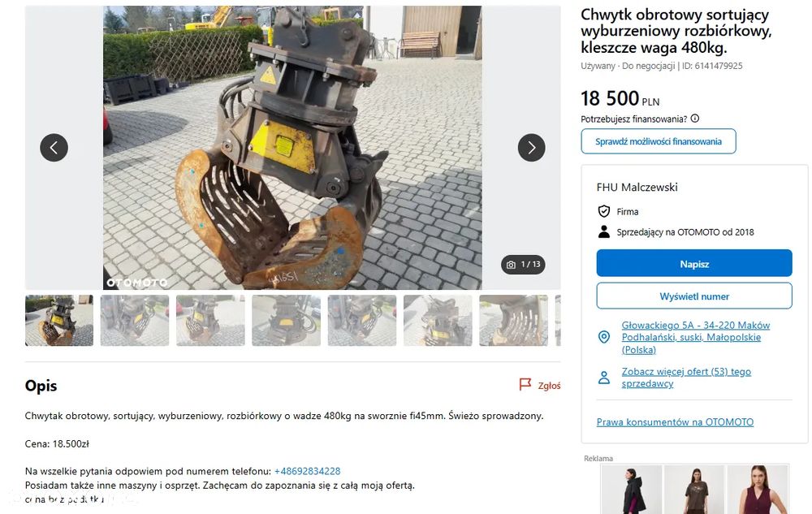Select the second gallery thumbnail

tap(135, 321)
